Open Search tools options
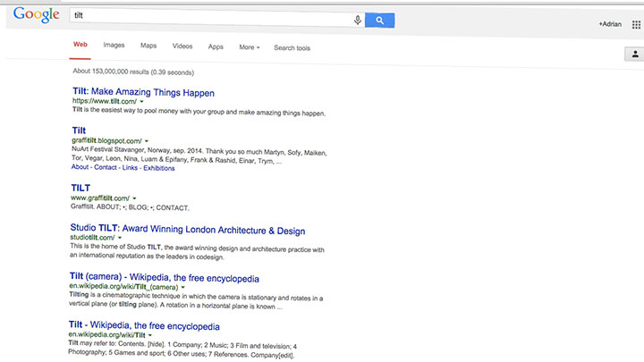The width and height of the screenshot is (644, 362). pyautogui.click(x=292, y=48)
